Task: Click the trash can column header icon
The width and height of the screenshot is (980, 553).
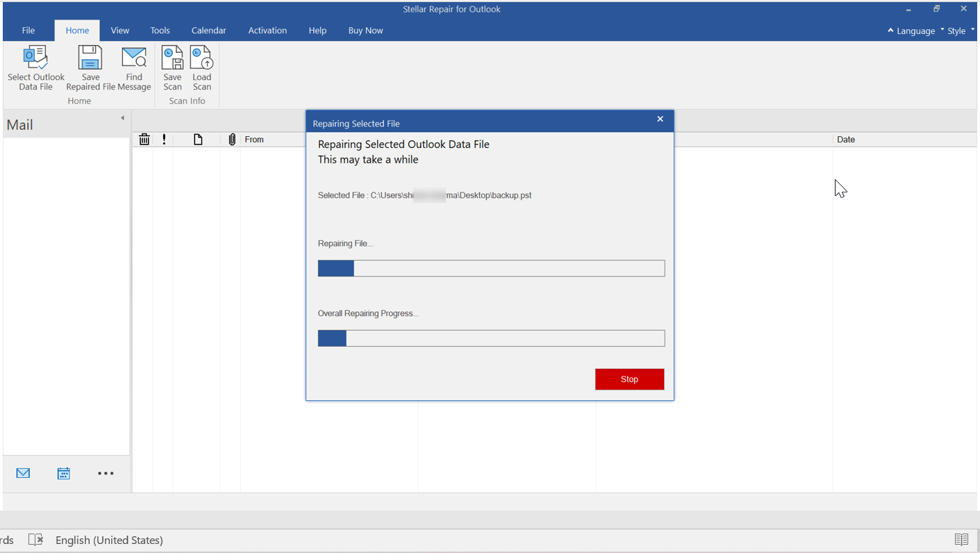Action: click(x=144, y=140)
